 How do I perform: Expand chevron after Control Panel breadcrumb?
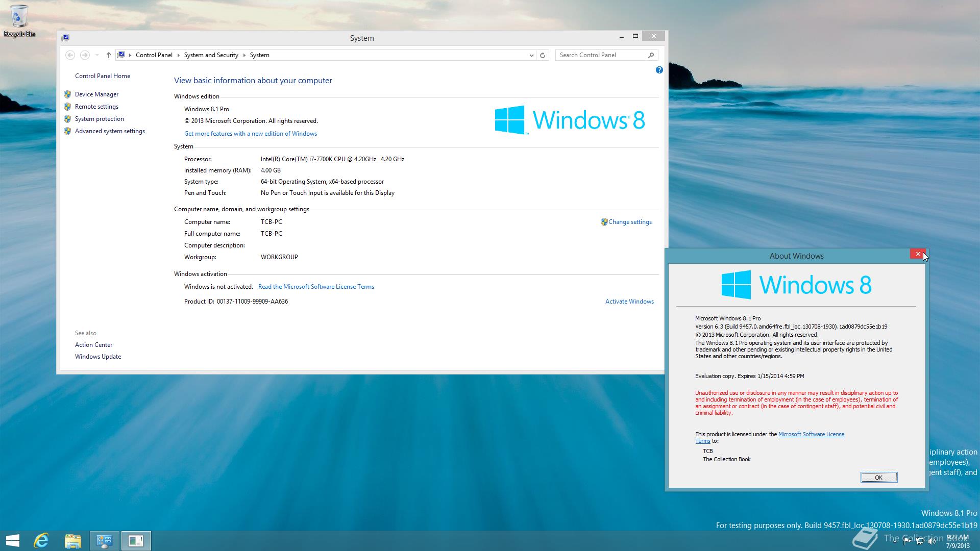(x=179, y=55)
